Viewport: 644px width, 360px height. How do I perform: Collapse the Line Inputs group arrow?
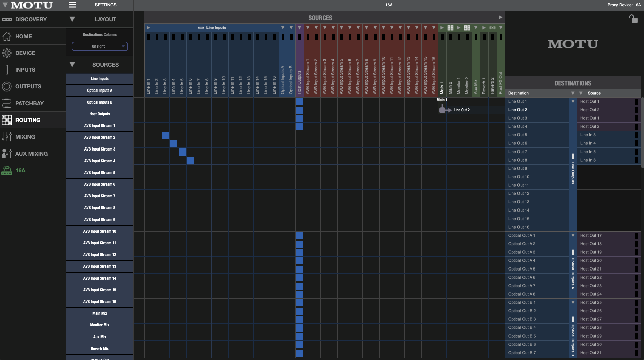pyautogui.click(x=148, y=28)
